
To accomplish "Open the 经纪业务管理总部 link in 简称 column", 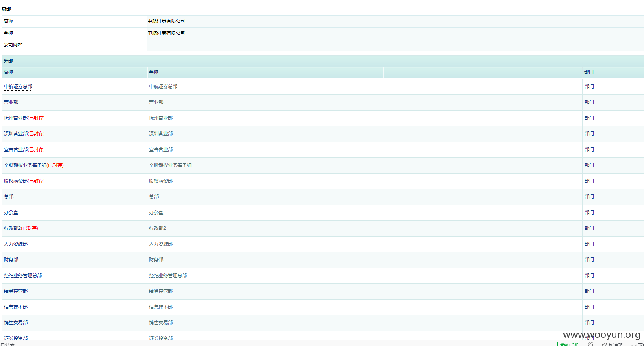I will pos(23,276).
